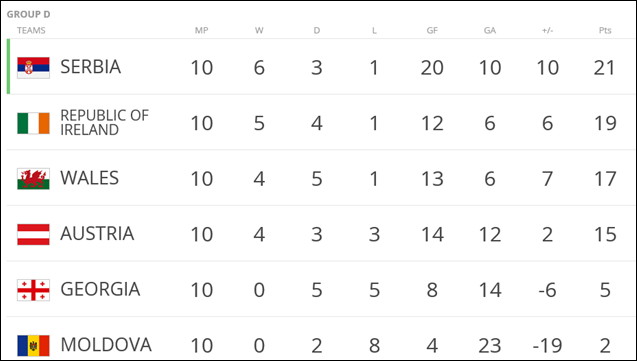Click the Pts column header
Viewport: 637px width, 361px height.
tap(605, 30)
